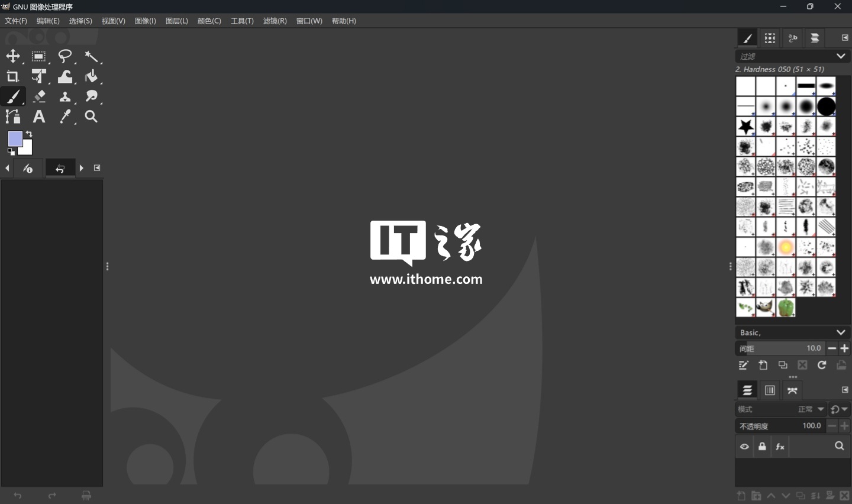The image size is (852, 504).
Task: Open the 图像(I) menu
Action: (x=146, y=21)
